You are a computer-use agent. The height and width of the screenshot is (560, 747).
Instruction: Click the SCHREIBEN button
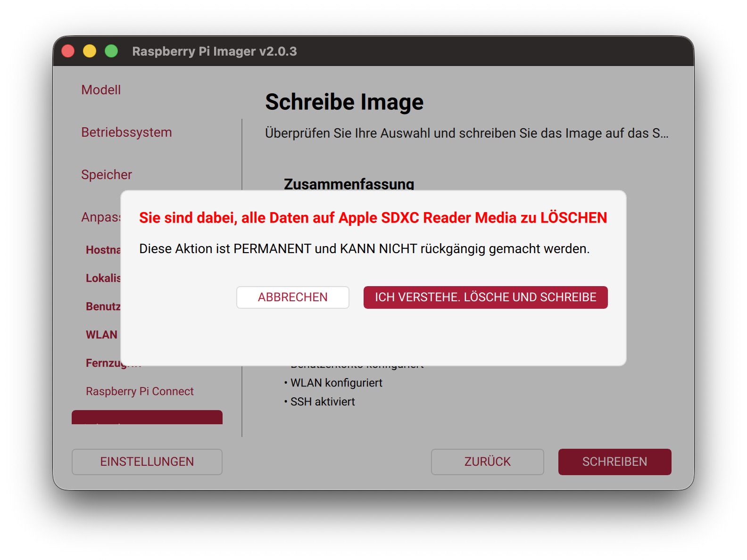click(614, 461)
